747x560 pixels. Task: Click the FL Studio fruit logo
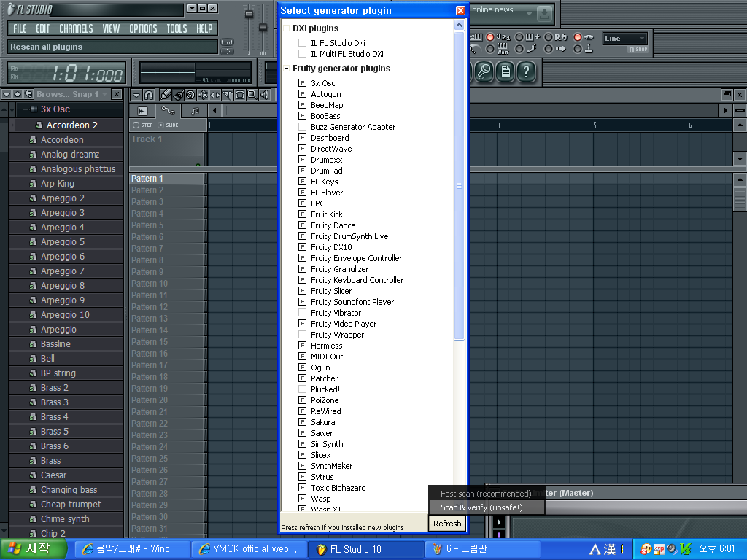point(12,9)
